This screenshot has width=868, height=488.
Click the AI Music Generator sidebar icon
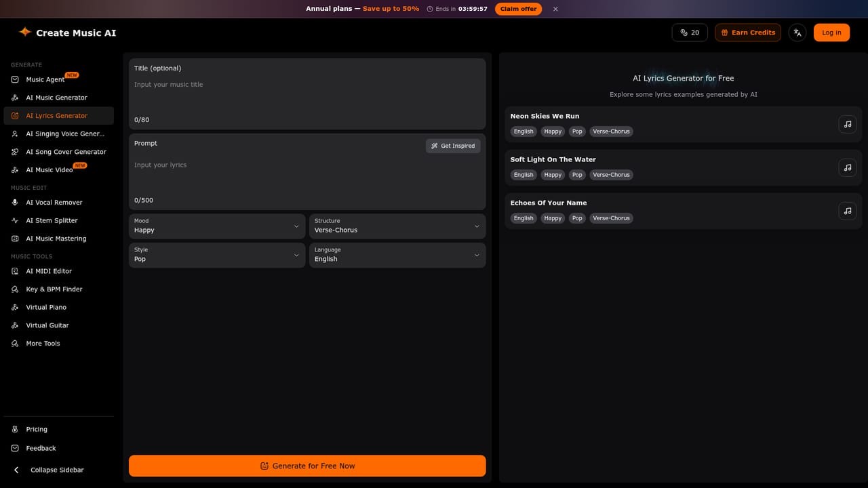click(15, 98)
